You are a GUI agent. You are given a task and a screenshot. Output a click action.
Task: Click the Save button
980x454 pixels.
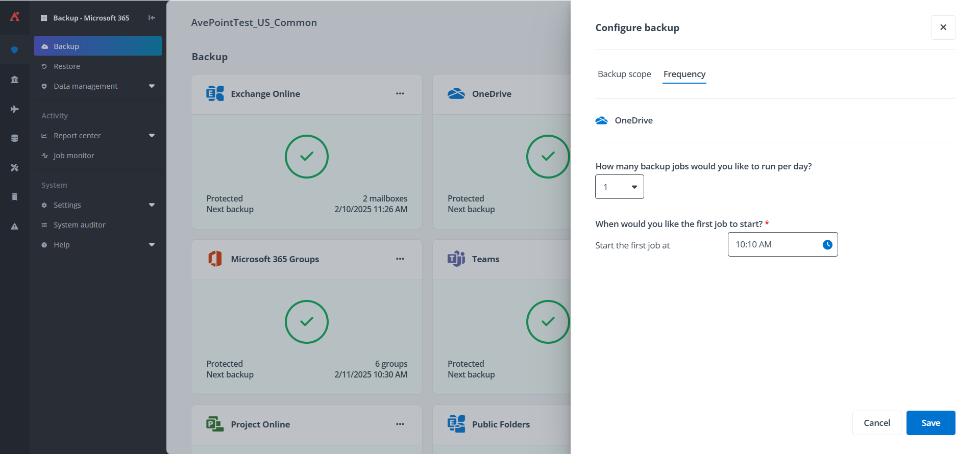point(931,423)
